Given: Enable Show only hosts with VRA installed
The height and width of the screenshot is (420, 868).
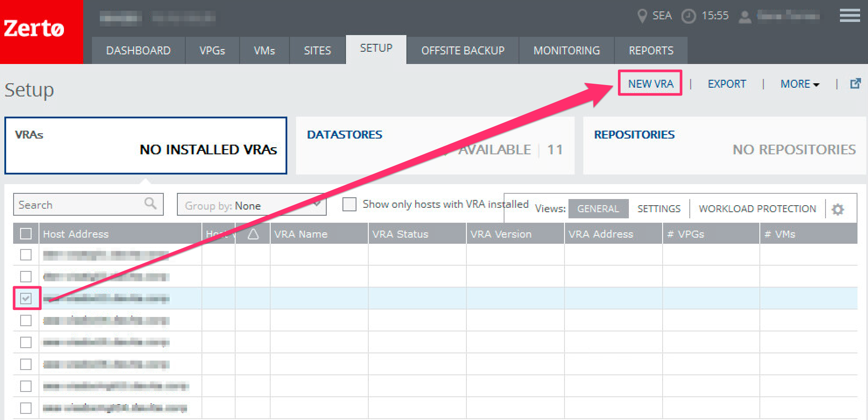Looking at the screenshot, I should [x=349, y=204].
